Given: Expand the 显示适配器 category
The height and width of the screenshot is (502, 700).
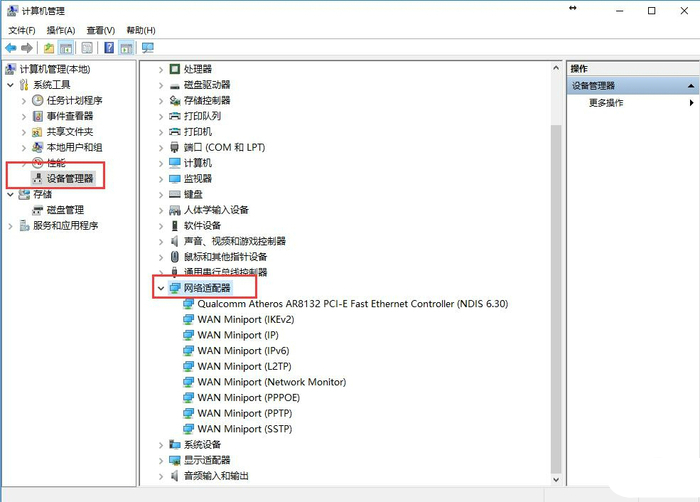Looking at the screenshot, I should [161, 460].
